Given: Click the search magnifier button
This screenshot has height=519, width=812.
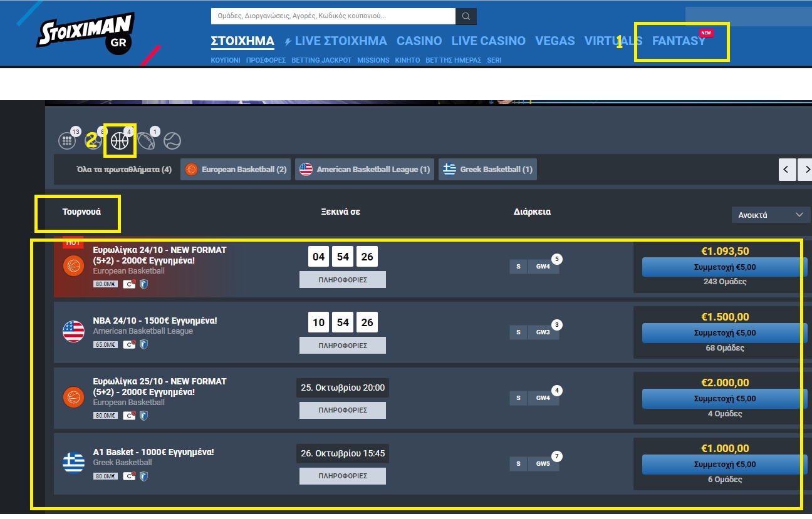Looking at the screenshot, I should tap(466, 16).
